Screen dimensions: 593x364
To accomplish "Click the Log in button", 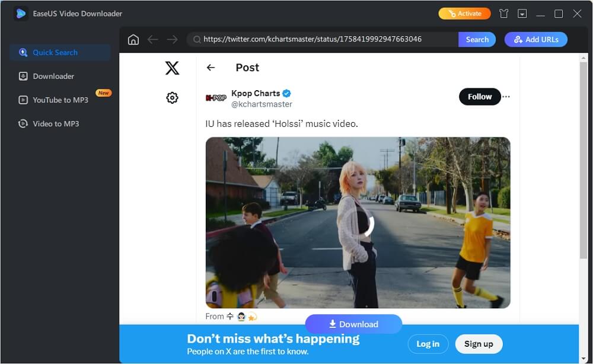I will (428, 344).
